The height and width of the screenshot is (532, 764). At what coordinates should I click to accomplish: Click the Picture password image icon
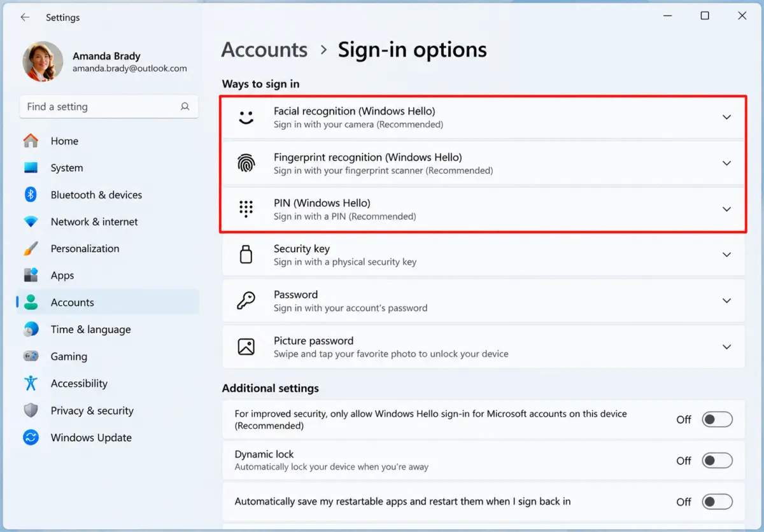point(246,347)
